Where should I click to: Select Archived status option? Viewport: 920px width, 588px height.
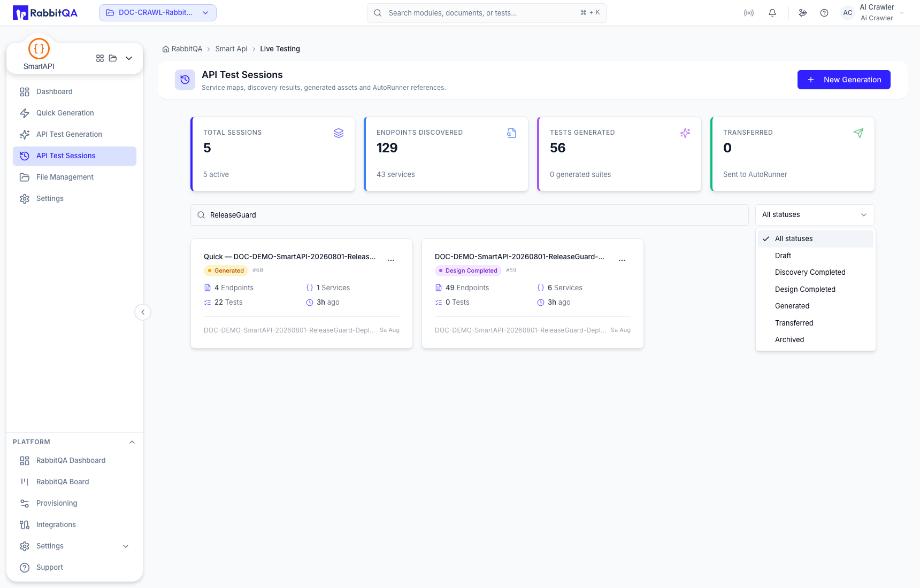[815, 339]
